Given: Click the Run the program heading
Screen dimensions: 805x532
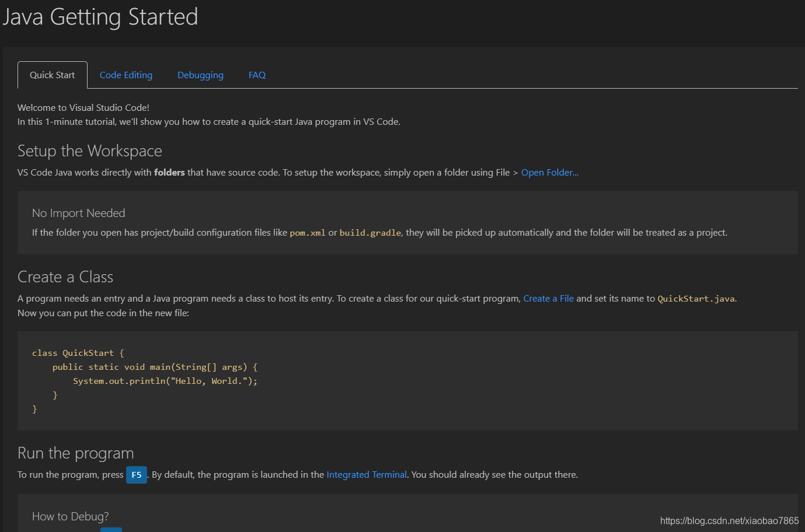Looking at the screenshot, I should [x=76, y=453].
